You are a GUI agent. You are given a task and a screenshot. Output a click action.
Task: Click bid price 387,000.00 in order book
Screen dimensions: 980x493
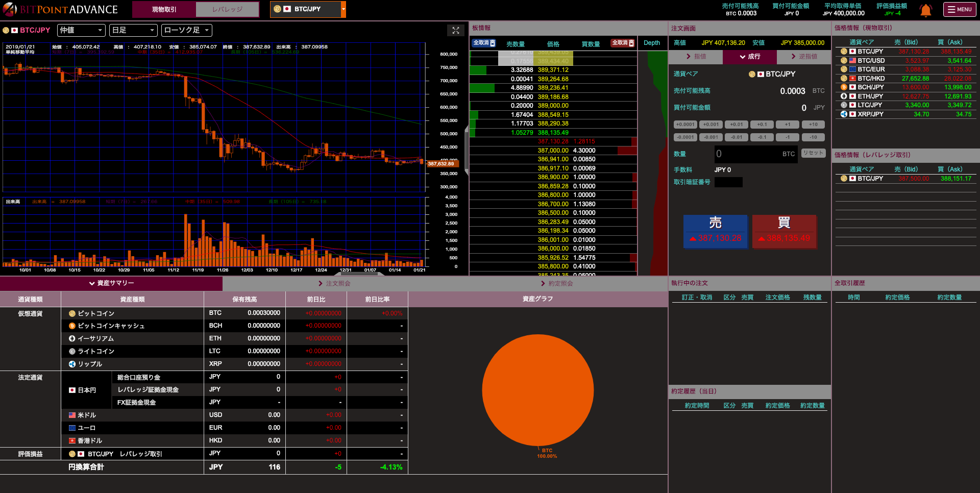(553, 151)
